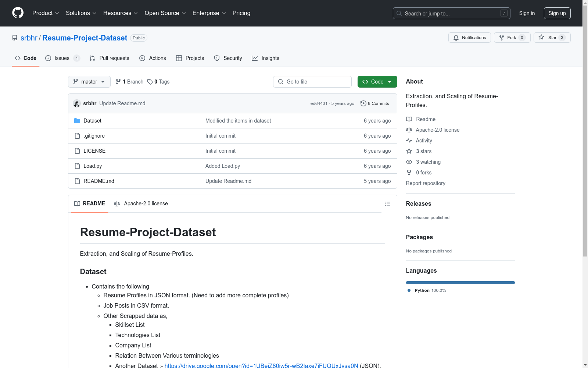
Task: Expand the Solutions dropdown
Action: point(81,13)
